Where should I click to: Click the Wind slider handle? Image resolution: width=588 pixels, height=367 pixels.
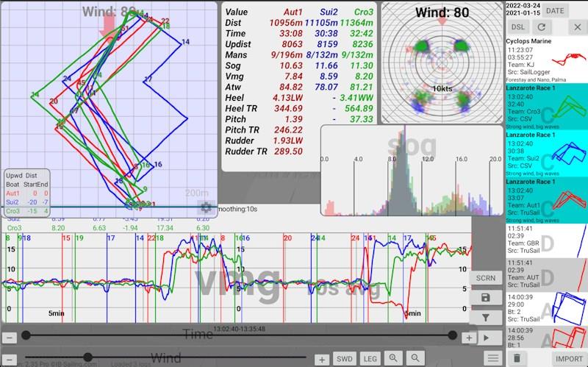pos(87,357)
